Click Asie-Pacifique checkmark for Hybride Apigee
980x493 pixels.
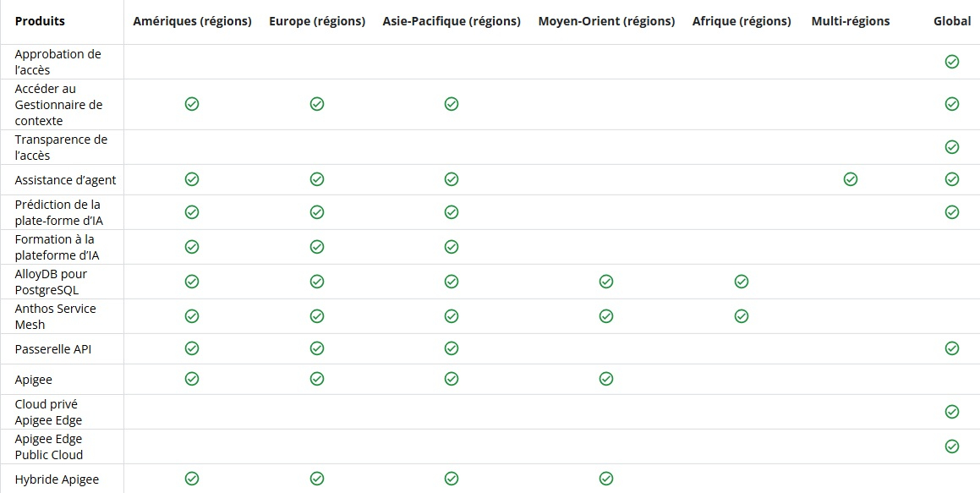click(452, 479)
